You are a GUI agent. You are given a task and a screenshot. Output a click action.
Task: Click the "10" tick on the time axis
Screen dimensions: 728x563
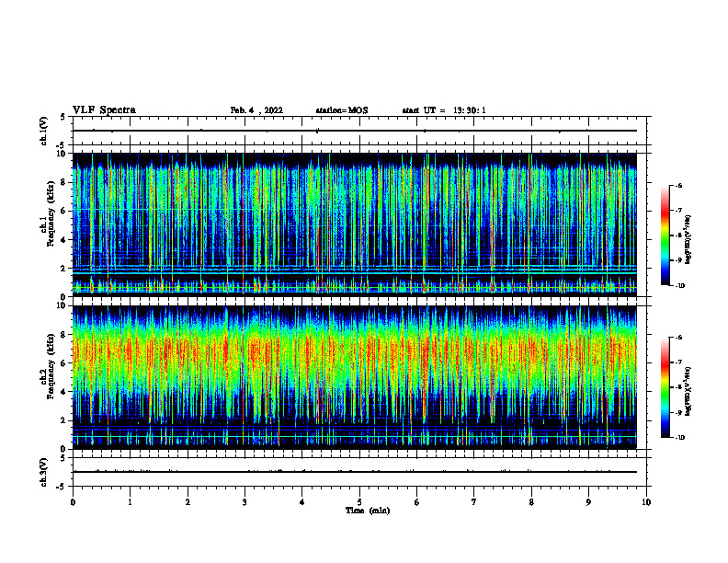(646, 502)
